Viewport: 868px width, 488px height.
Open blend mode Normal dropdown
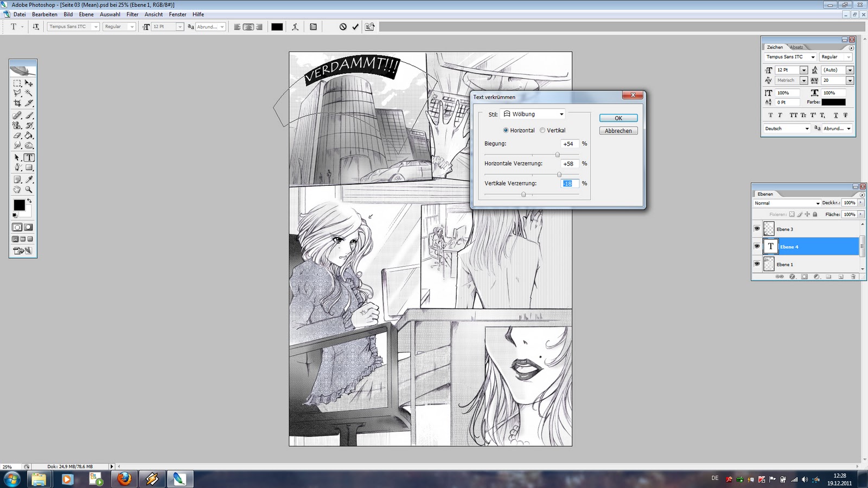787,203
